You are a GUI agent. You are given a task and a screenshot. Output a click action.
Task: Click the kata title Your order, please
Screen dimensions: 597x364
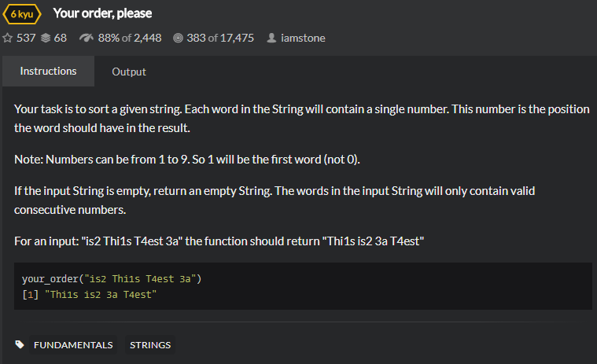(102, 13)
